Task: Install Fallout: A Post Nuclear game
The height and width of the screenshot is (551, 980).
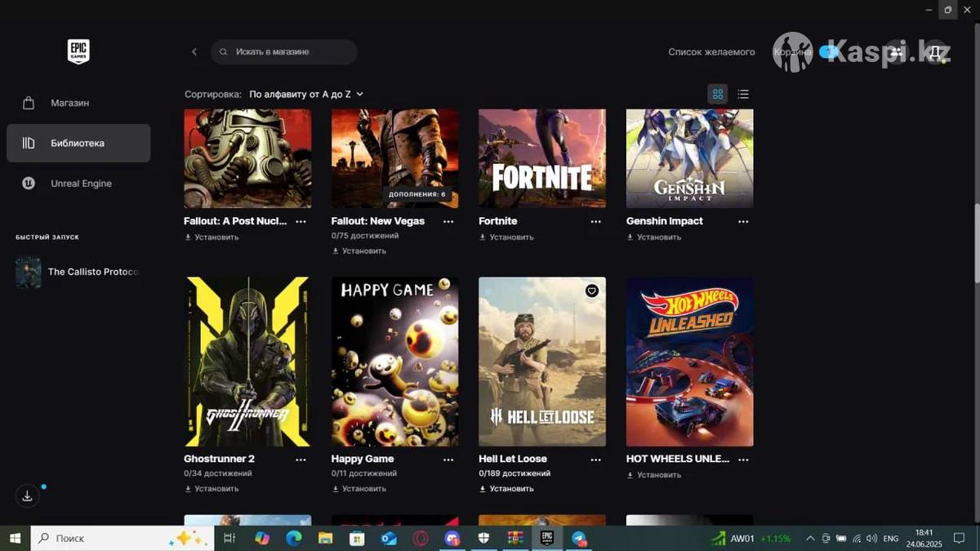Action: point(212,237)
